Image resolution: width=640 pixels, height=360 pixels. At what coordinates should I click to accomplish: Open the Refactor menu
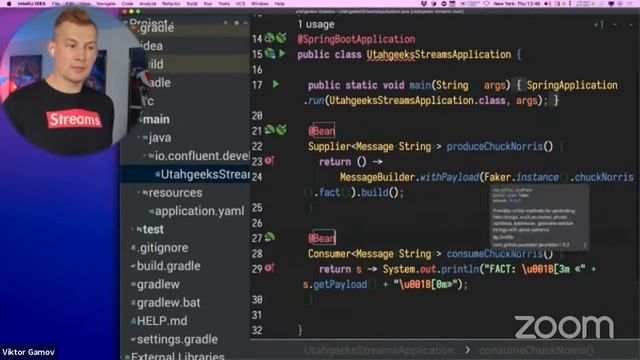(171, 4)
